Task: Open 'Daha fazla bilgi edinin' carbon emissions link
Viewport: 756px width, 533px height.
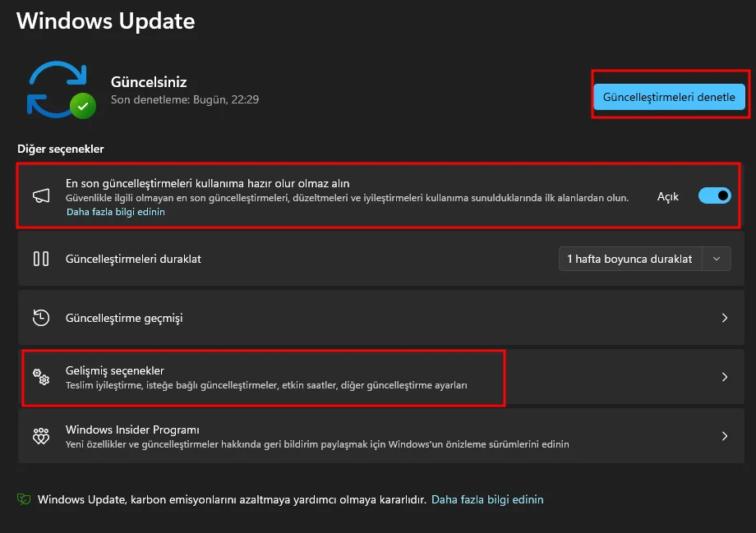Action: tap(487, 499)
